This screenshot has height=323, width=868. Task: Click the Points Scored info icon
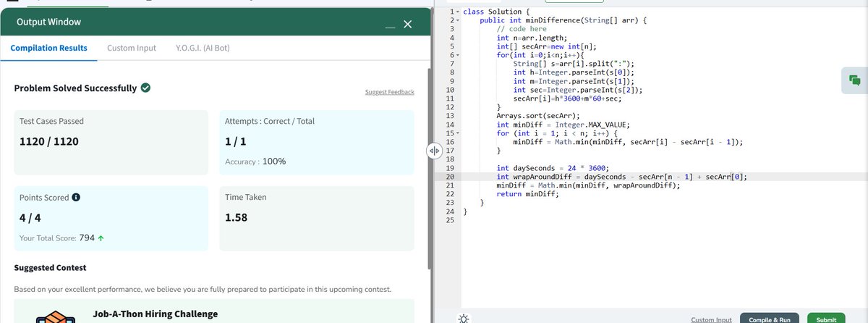point(77,197)
